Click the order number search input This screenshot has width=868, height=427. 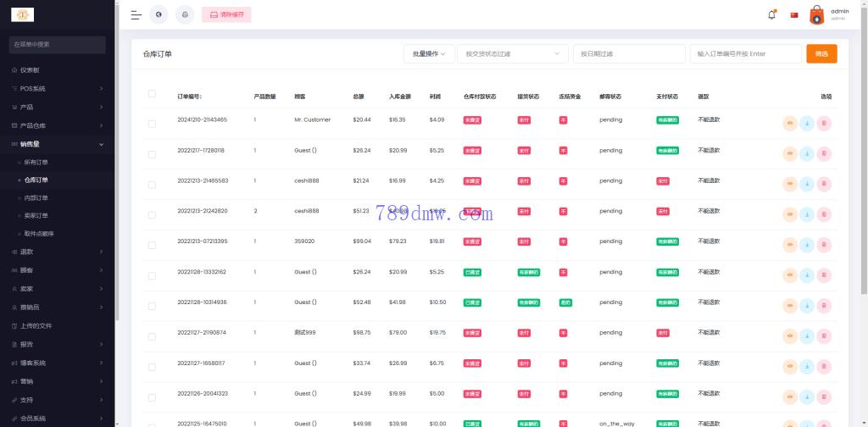745,53
